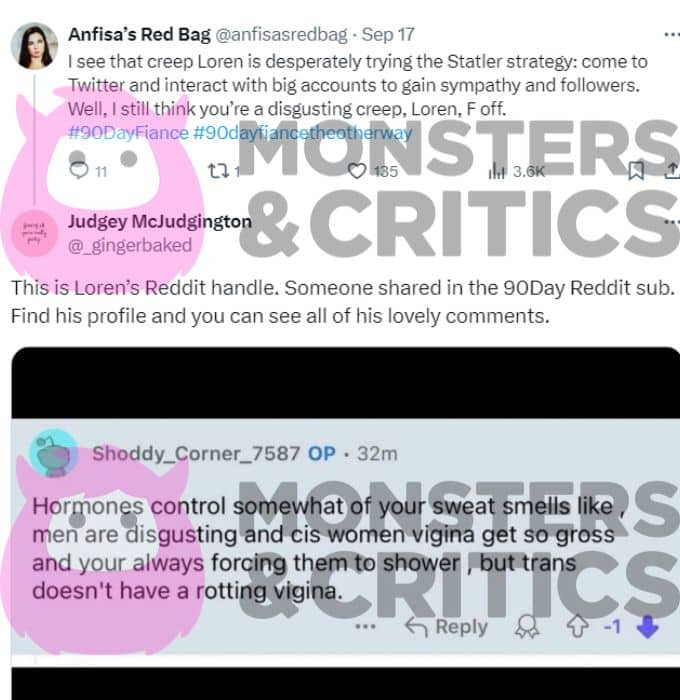The height and width of the screenshot is (700, 680).
Task: Open the more options menu on Anfisa's tweet
Action: click(x=672, y=34)
